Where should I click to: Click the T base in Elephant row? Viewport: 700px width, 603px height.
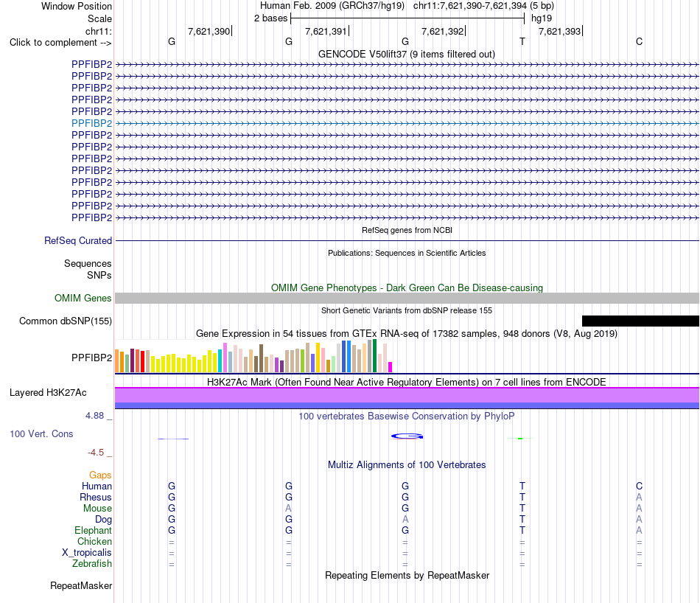(x=522, y=530)
